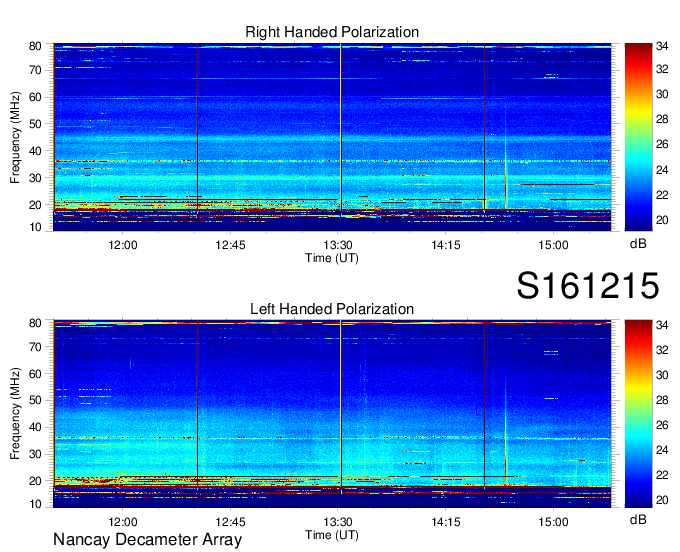Click the dB color bar beside Right Handed plot
Image resolution: width=680 pixels, height=552 pixels.
pyautogui.click(x=638, y=137)
